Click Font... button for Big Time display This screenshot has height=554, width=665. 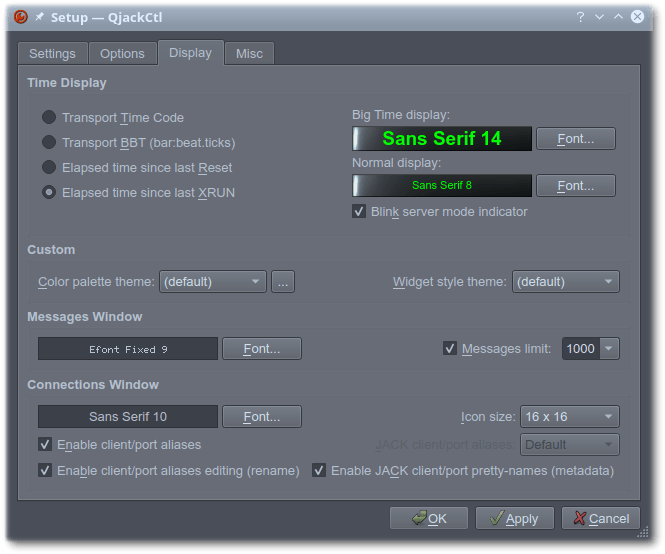tap(576, 139)
